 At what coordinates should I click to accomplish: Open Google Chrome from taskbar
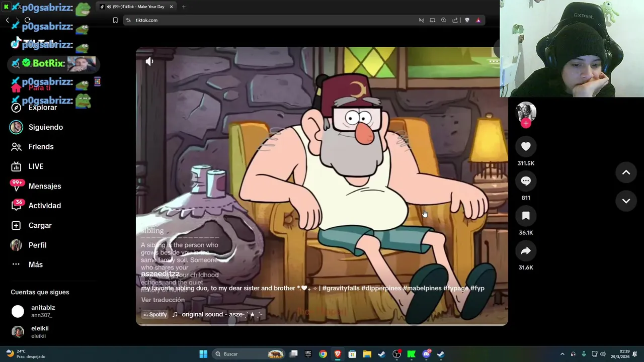[323, 354]
